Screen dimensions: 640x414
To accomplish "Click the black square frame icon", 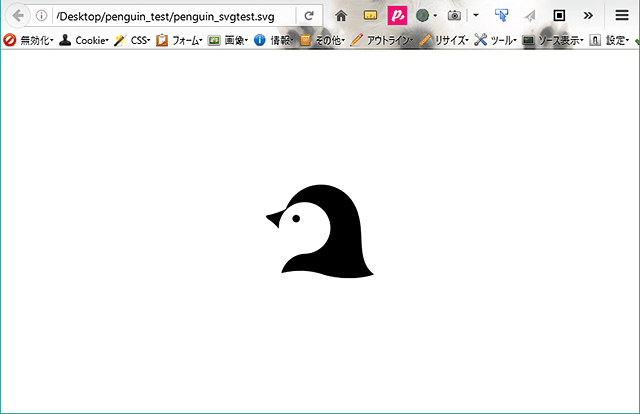I will coord(559,16).
